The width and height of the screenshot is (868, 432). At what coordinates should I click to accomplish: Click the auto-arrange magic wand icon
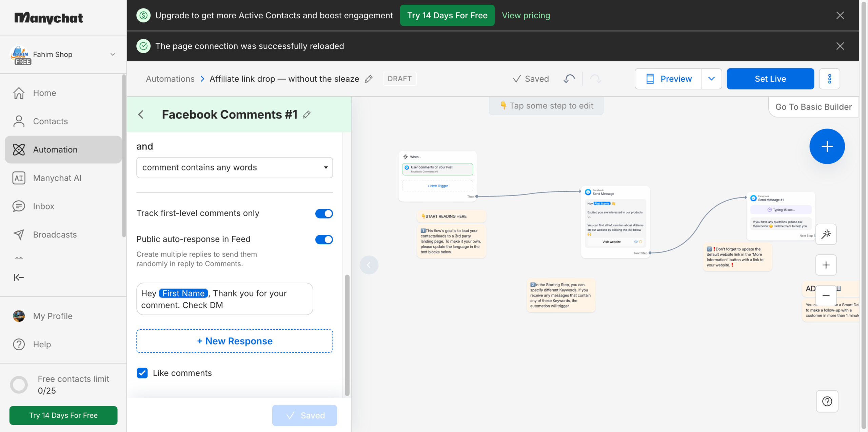(x=826, y=234)
